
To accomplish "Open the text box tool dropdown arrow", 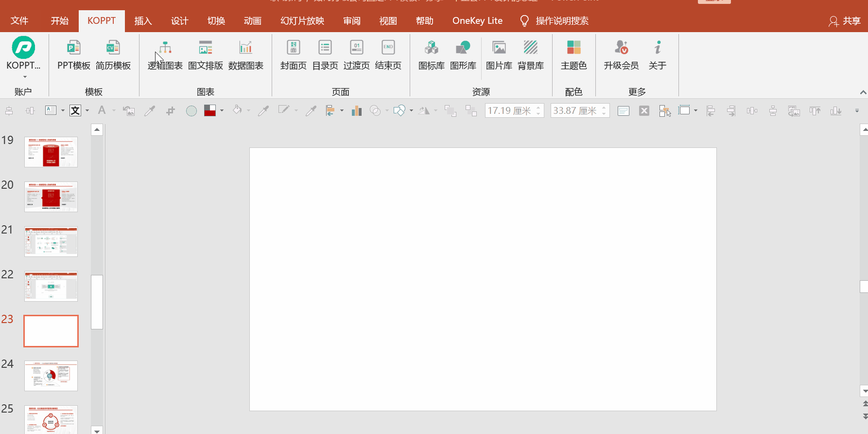I will point(63,110).
